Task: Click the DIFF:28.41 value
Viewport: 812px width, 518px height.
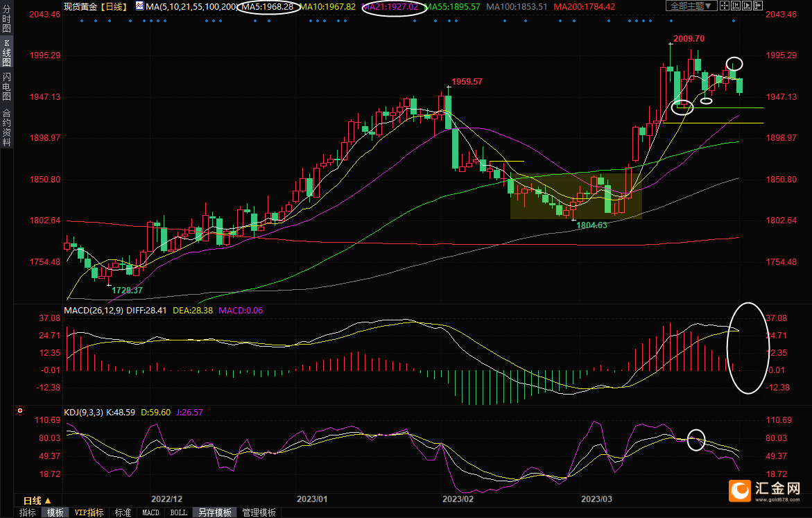Action: 146,310
